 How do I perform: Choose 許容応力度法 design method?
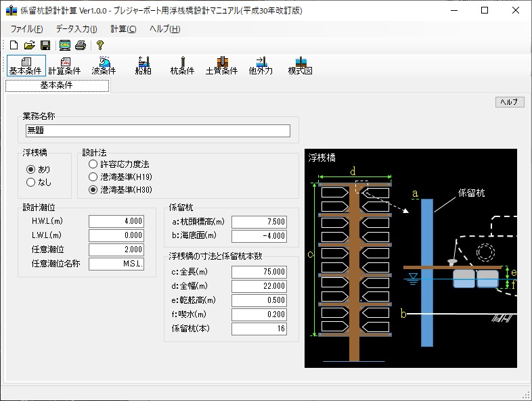93,164
